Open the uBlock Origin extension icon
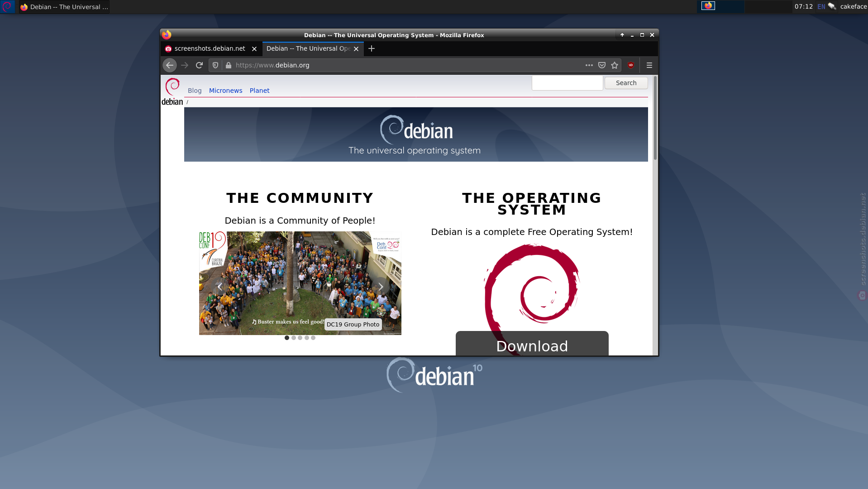 point(631,65)
